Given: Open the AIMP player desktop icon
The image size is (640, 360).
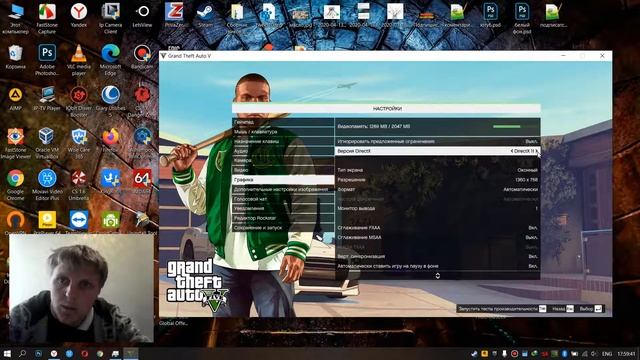Looking at the screenshot, I should point(16,99).
